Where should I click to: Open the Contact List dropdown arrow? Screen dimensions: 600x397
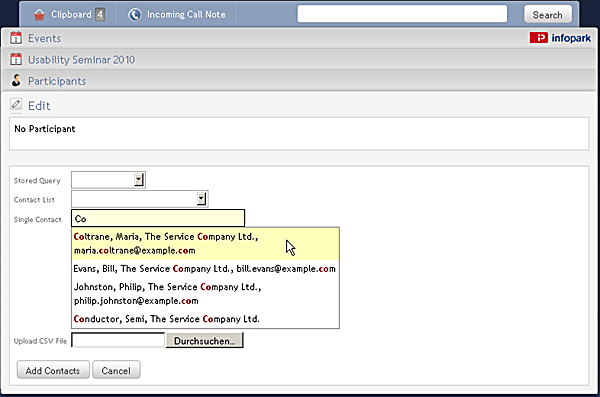201,199
